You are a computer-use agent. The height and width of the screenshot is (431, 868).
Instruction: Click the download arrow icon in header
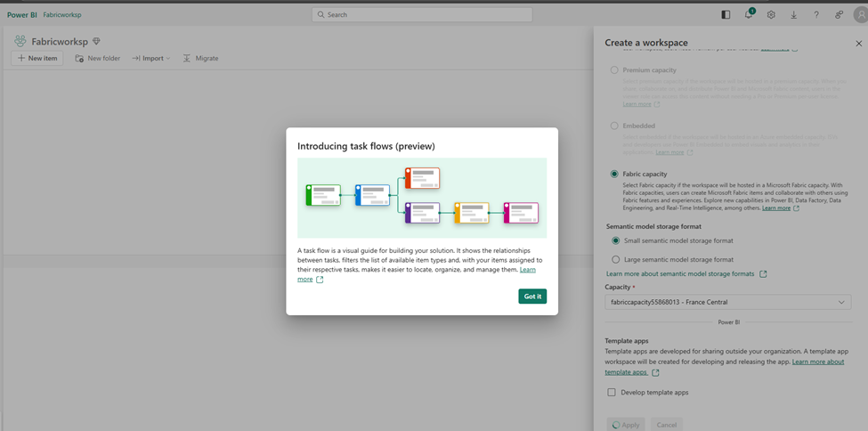click(793, 15)
